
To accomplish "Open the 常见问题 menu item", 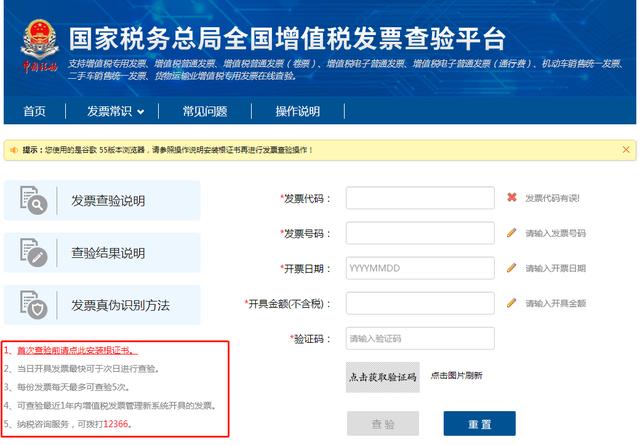I will pos(204,111).
